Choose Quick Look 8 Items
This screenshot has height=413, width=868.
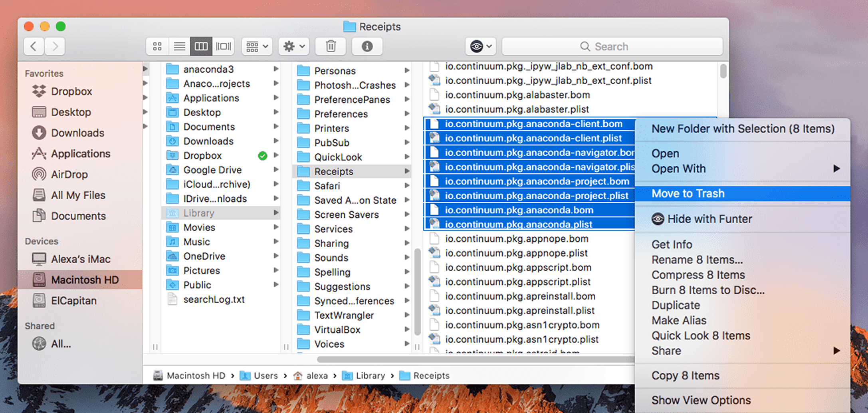click(x=743, y=336)
